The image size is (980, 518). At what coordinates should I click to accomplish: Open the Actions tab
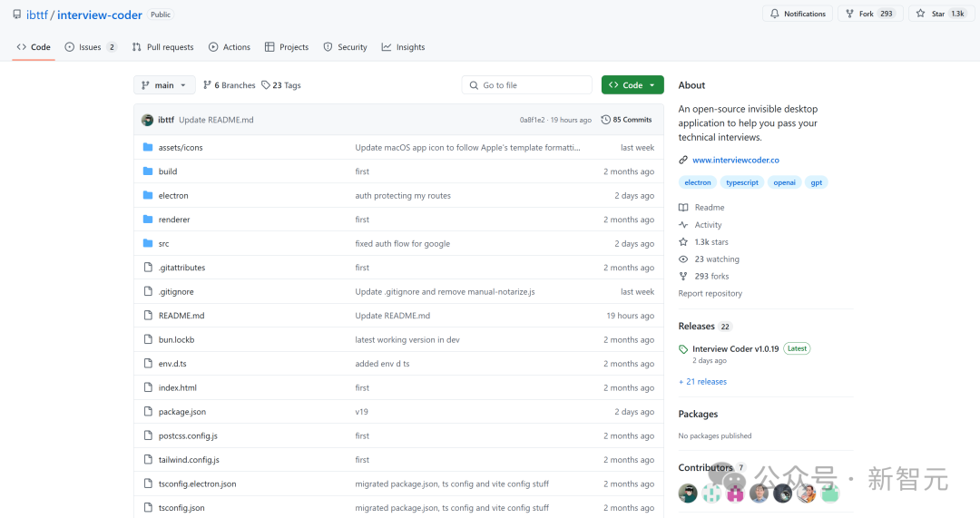[x=230, y=47]
